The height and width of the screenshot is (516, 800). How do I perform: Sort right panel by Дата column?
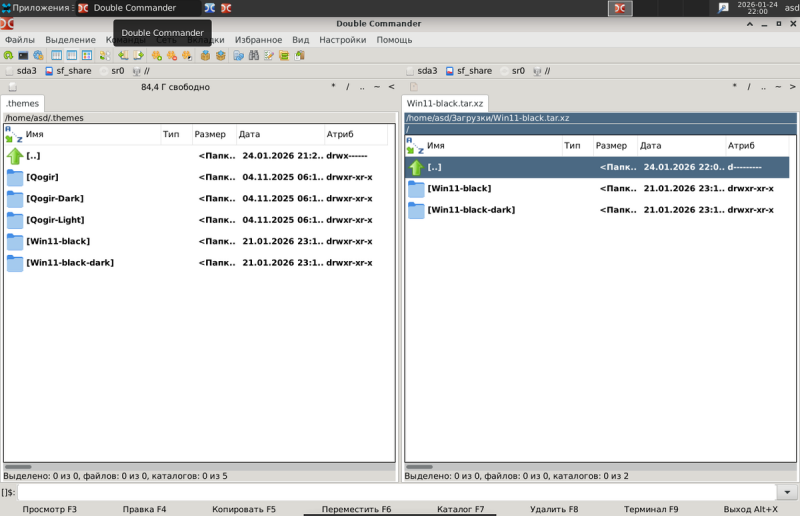tap(682, 145)
